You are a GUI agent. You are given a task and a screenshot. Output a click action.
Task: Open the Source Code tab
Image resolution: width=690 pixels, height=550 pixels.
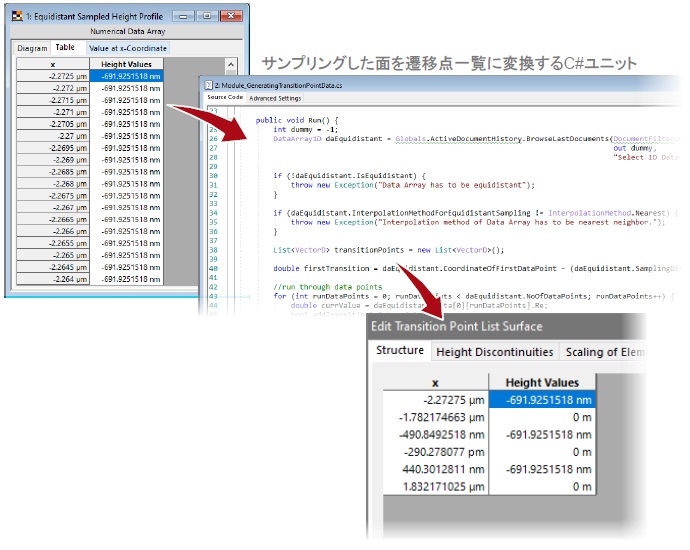click(225, 97)
